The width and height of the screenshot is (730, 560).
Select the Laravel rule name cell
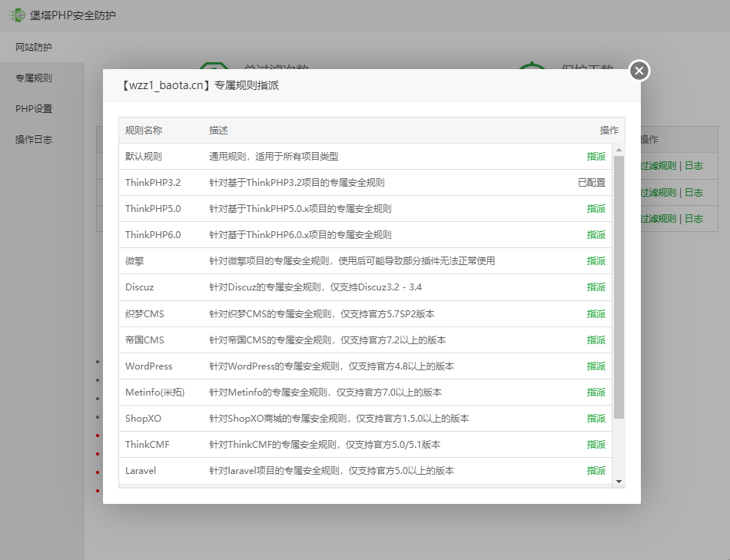pos(140,471)
